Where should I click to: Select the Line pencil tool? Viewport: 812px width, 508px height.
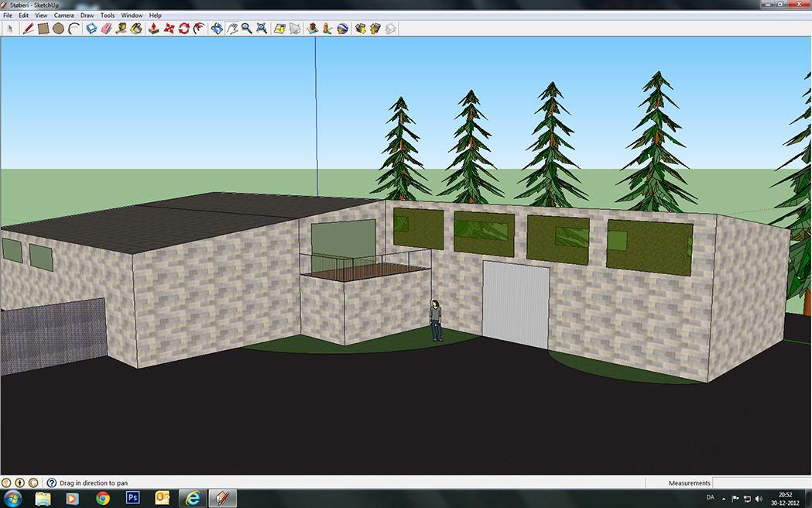click(28, 29)
